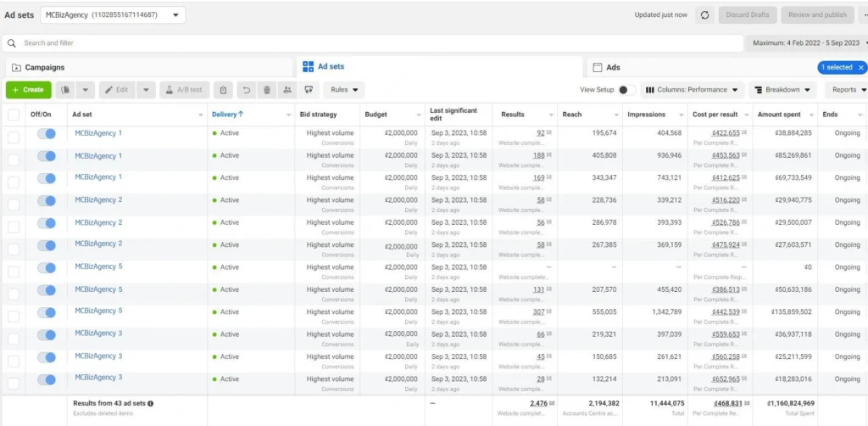
Task: Sort the table by the Delivery column header
Action: click(x=227, y=115)
